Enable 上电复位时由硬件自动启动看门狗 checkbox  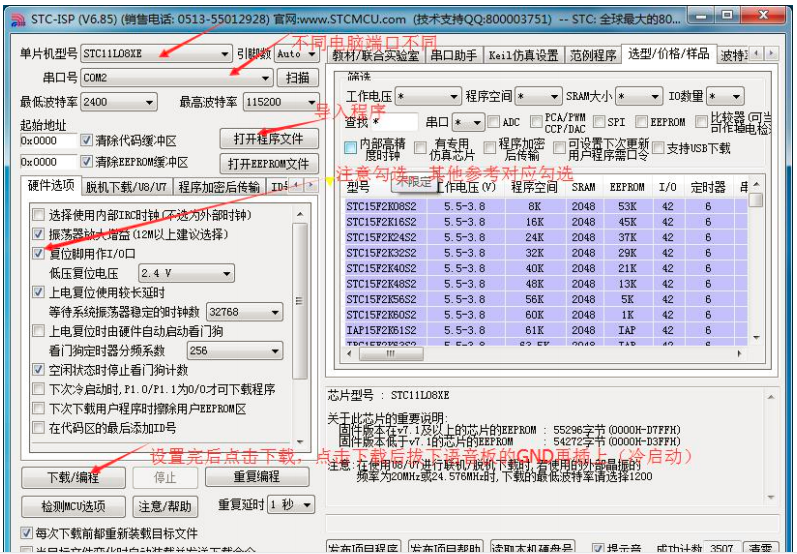pyautogui.click(x=39, y=331)
